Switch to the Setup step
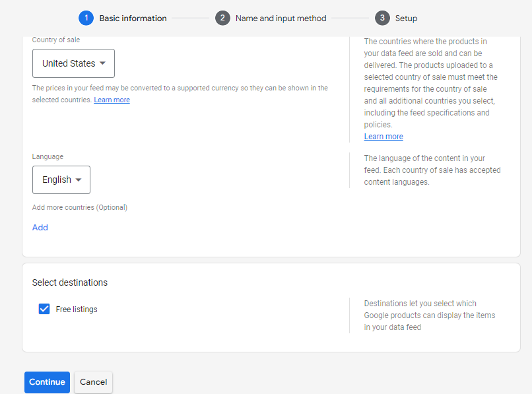 coord(406,18)
